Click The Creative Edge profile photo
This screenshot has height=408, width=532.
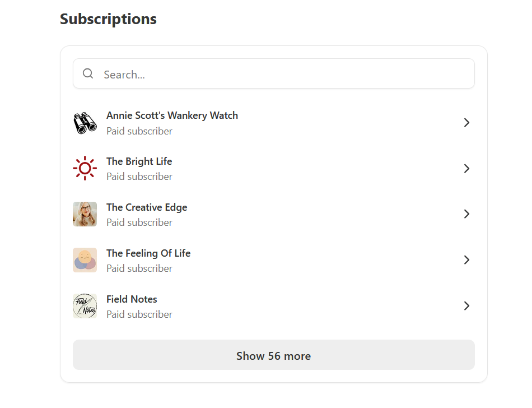(x=85, y=214)
